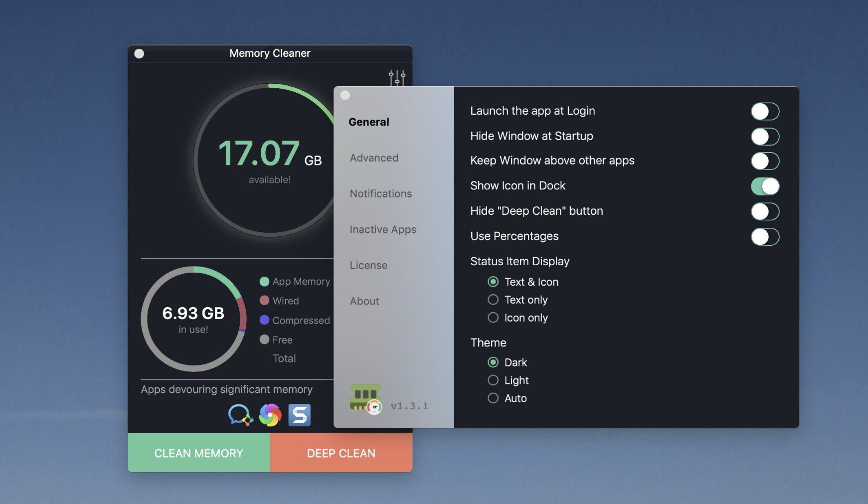Open preferences using the sliders icon
This screenshot has width=868, height=504.
(396, 78)
